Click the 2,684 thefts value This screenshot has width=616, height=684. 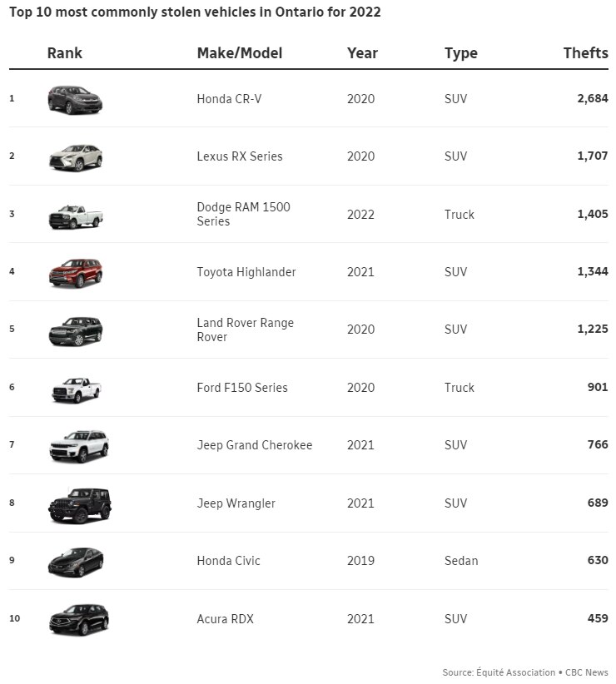coord(592,99)
